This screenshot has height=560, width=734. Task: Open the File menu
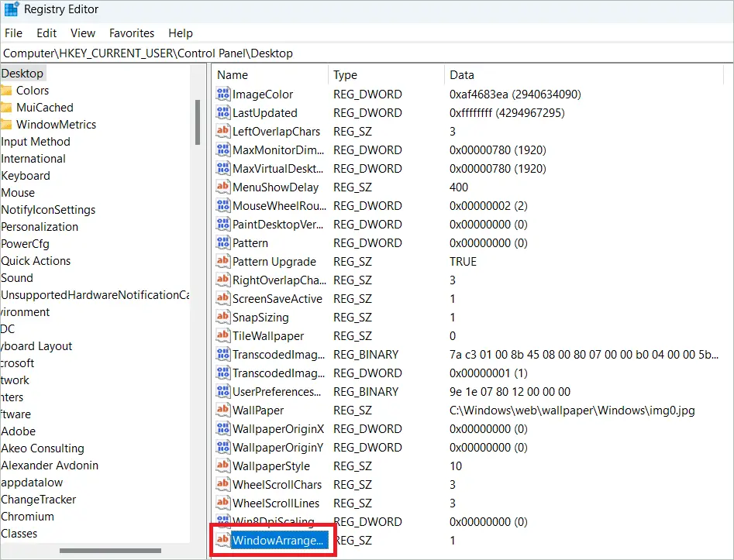tap(14, 33)
